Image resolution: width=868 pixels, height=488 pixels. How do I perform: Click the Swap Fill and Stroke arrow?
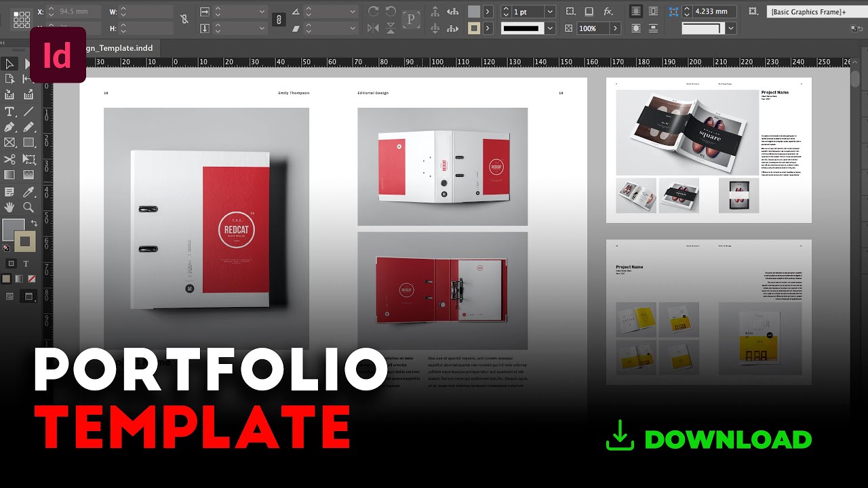click(x=33, y=223)
